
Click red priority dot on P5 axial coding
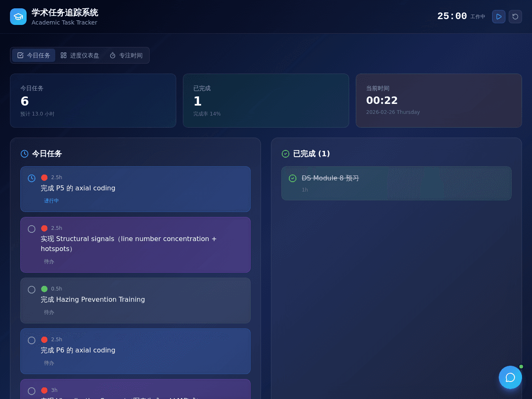click(x=44, y=177)
